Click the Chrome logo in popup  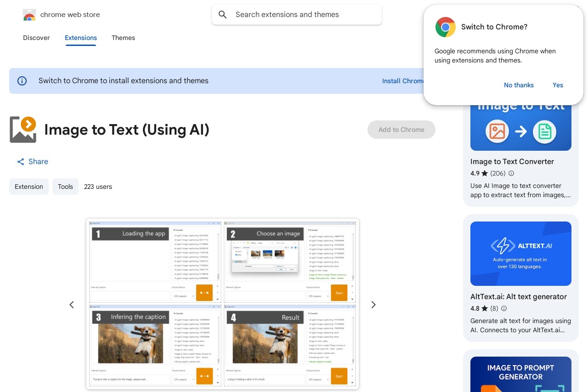click(x=445, y=27)
